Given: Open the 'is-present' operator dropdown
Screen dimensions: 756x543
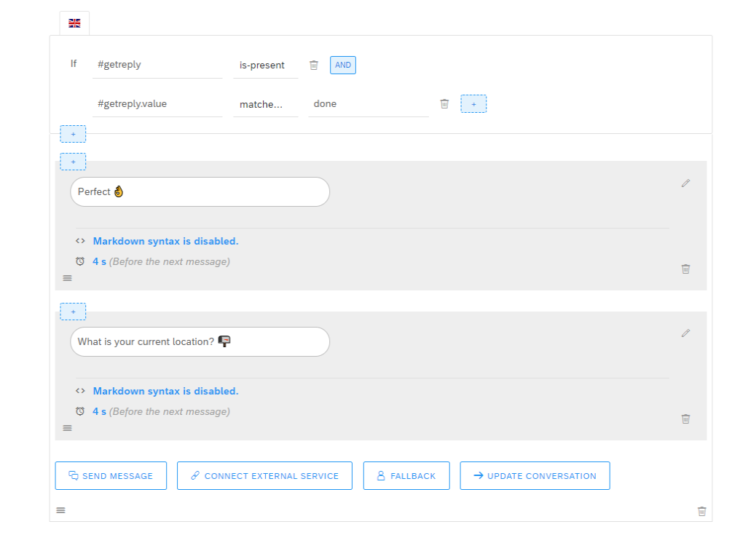Looking at the screenshot, I should [265, 66].
